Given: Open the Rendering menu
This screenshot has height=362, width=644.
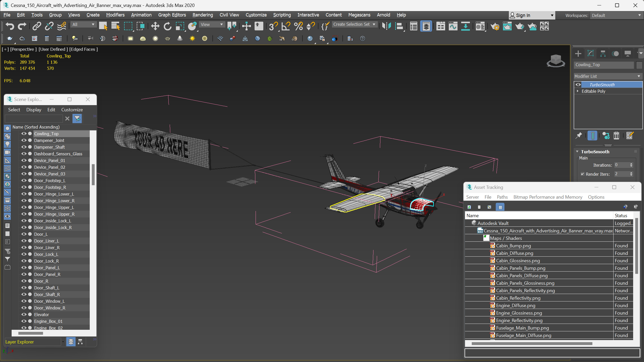Looking at the screenshot, I should click(203, 15).
